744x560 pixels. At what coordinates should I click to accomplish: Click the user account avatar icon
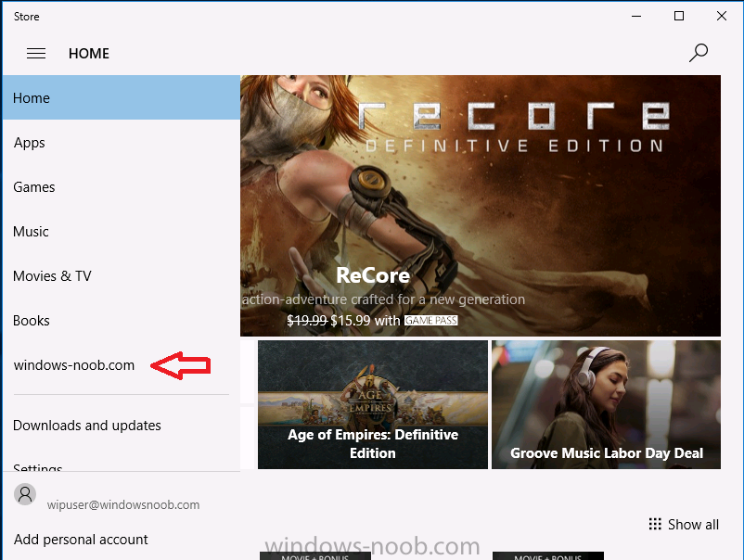click(25, 494)
